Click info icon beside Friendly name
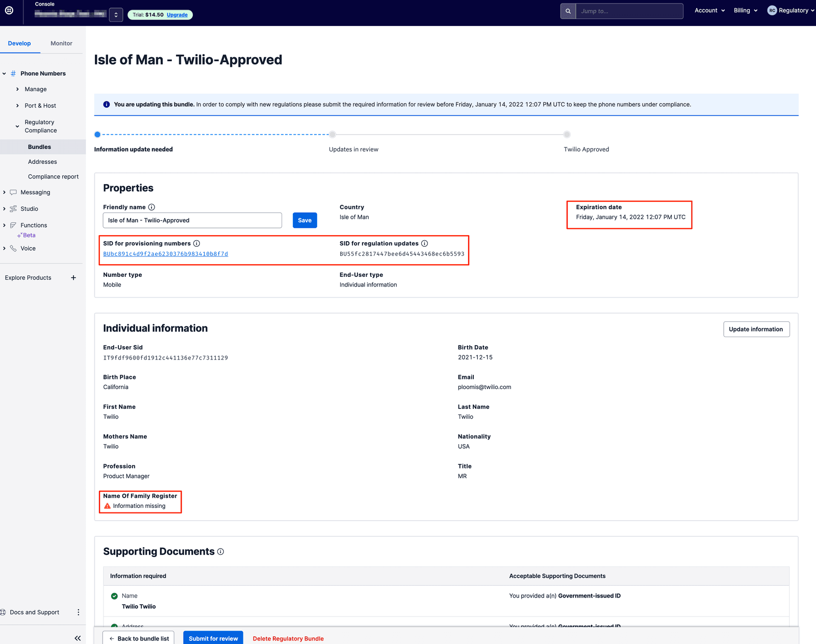 click(x=151, y=207)
